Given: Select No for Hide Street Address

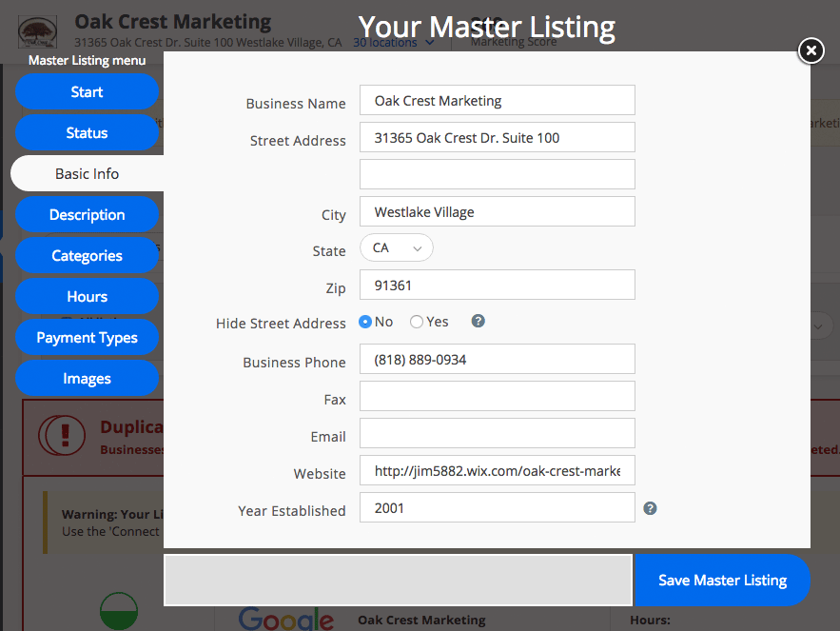Looking at the screenshot, I should pos(365,322).
